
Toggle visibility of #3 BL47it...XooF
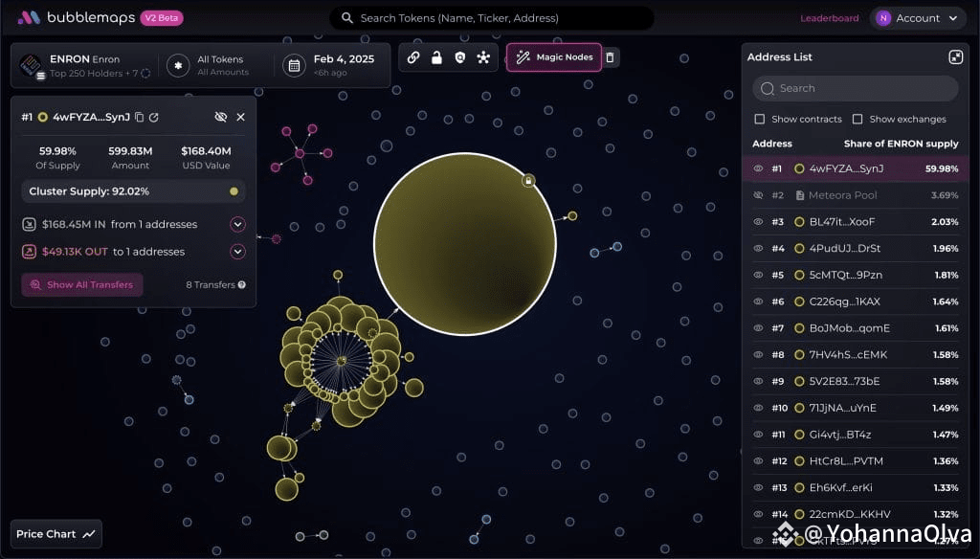coord(758,221)
